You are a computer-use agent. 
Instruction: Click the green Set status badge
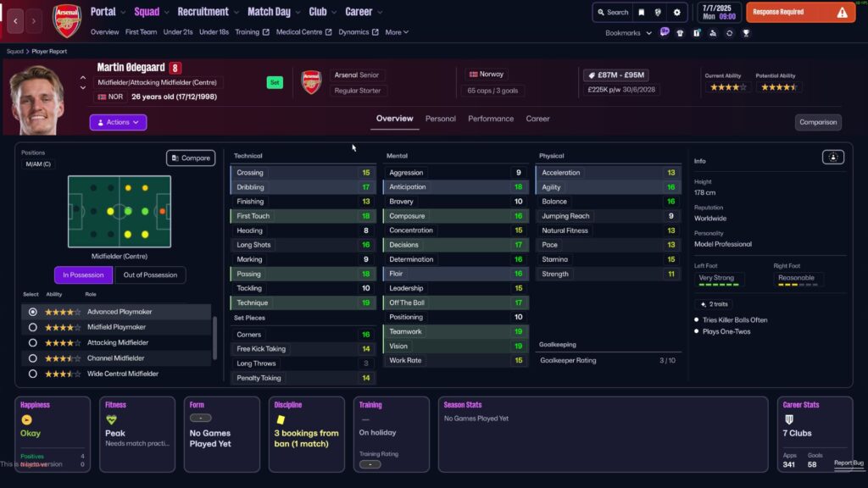(x=275, y=82)
